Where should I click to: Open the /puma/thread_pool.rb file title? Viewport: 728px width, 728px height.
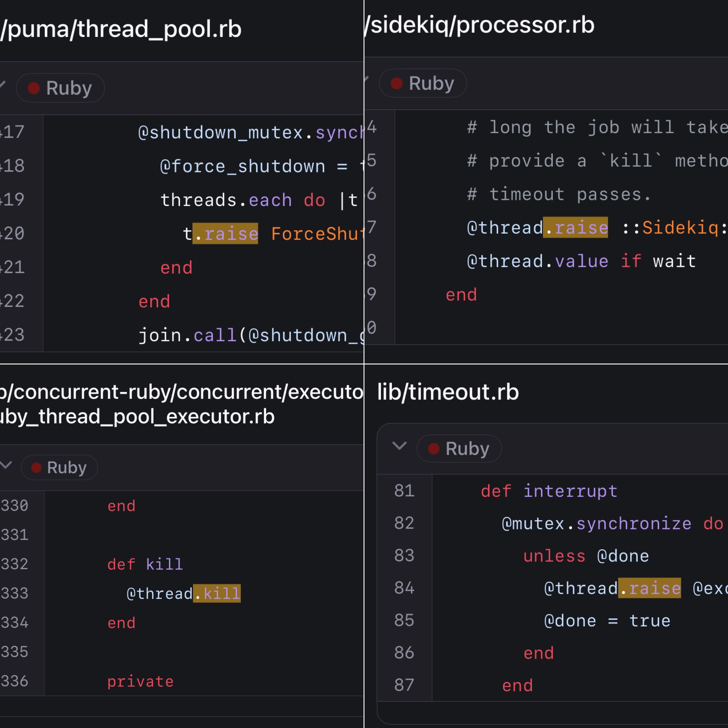(121, 29)
